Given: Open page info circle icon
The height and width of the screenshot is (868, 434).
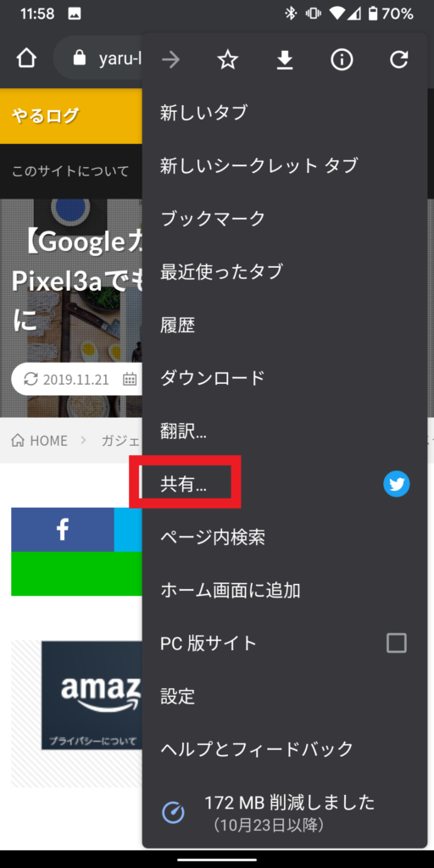Looking at the screenshot, I should (342, 60).
